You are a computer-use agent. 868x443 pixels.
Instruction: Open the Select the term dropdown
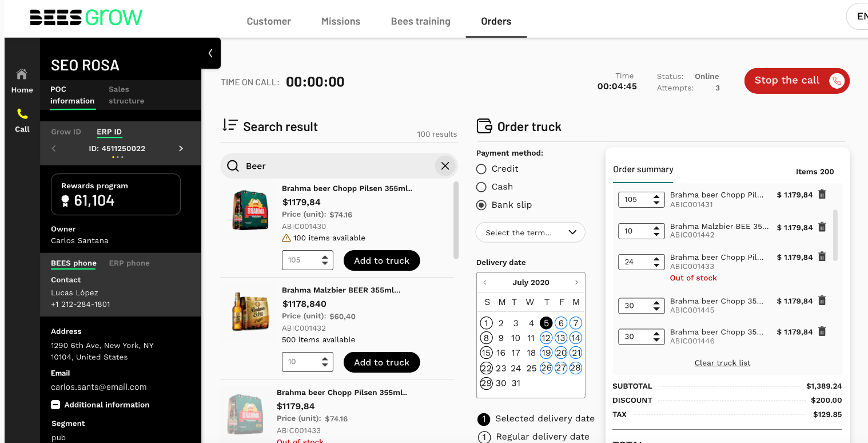(x=531, y=232)
